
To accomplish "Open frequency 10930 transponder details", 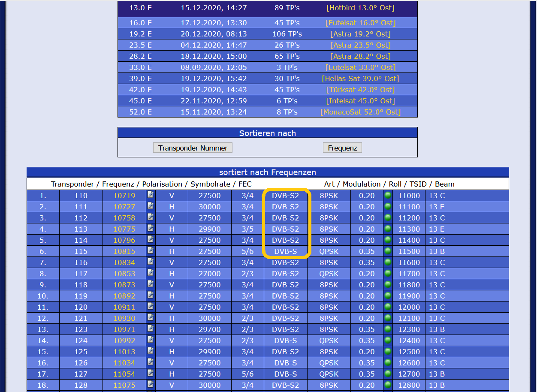I will [124, 318].
